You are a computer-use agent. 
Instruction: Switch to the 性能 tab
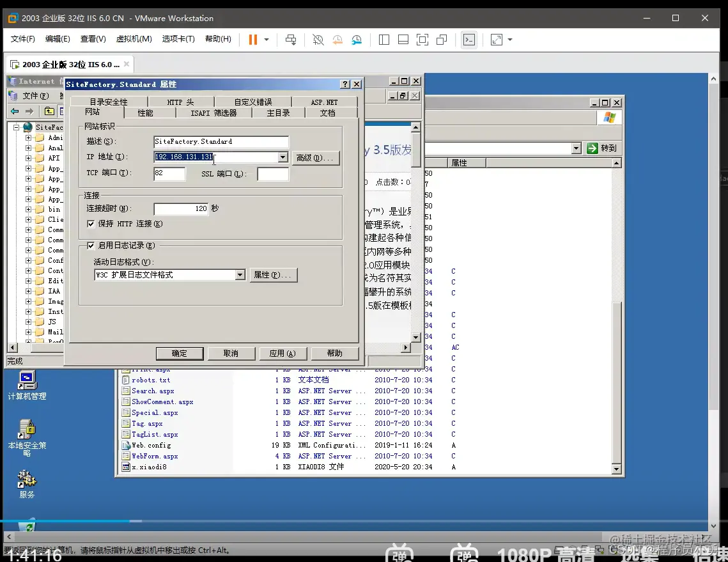point(145,113)
